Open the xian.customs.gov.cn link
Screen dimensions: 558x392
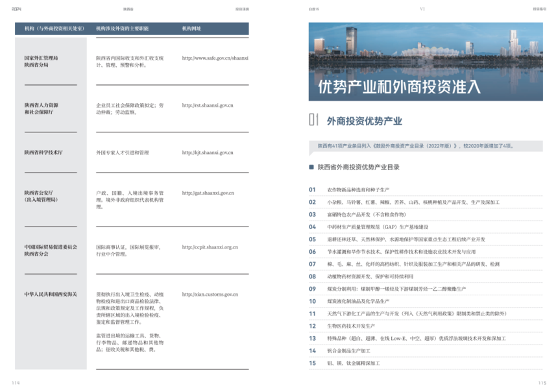click(210, 295)
